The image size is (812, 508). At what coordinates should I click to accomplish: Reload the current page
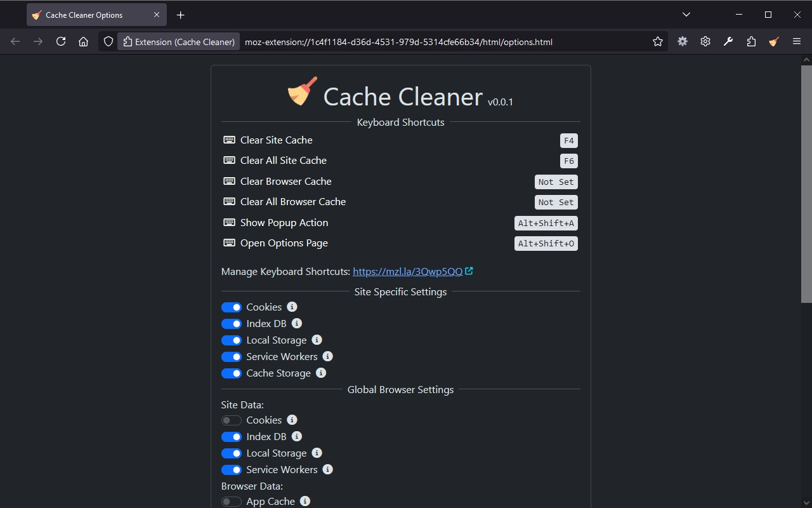[61, 41]
